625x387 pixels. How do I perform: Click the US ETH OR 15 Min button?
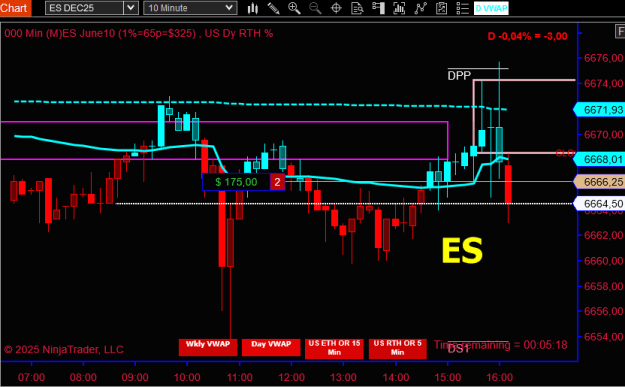(x=334, y=348)
